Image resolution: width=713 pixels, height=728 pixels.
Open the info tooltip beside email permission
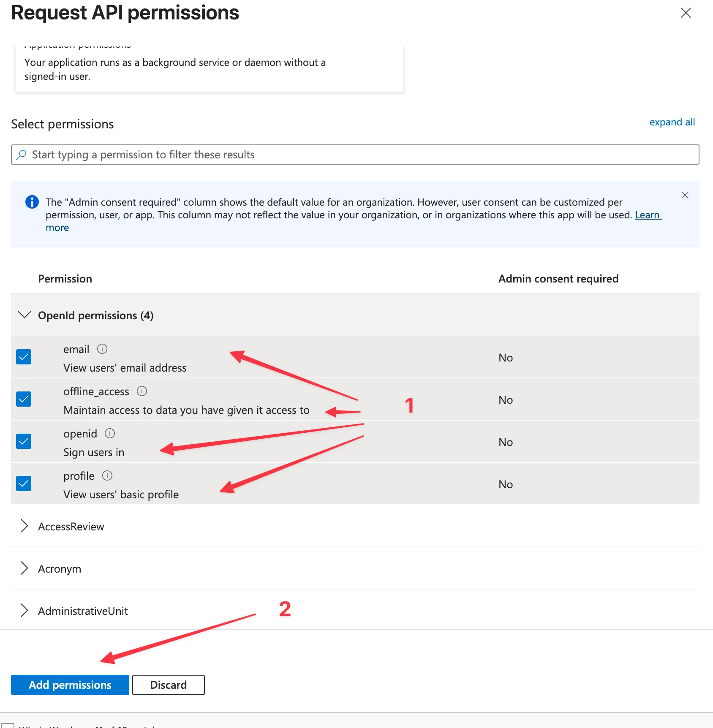tap(102, 349)
